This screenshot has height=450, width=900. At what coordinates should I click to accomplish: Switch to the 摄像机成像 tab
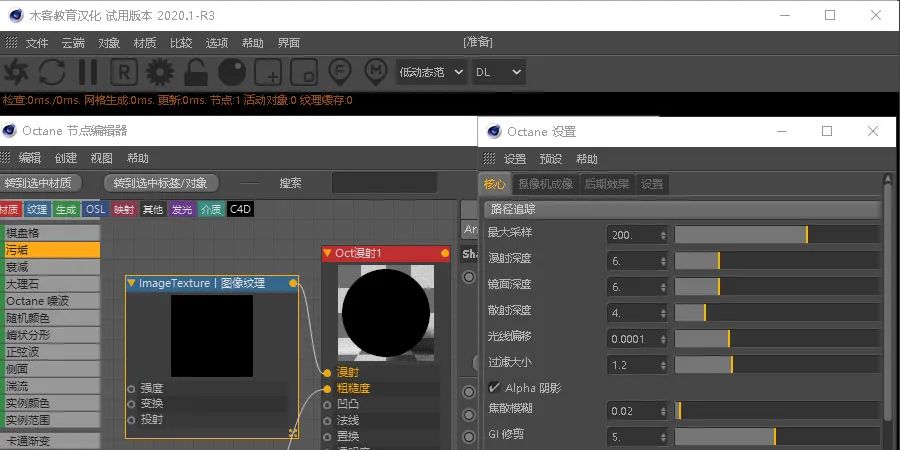click(545, 184)
